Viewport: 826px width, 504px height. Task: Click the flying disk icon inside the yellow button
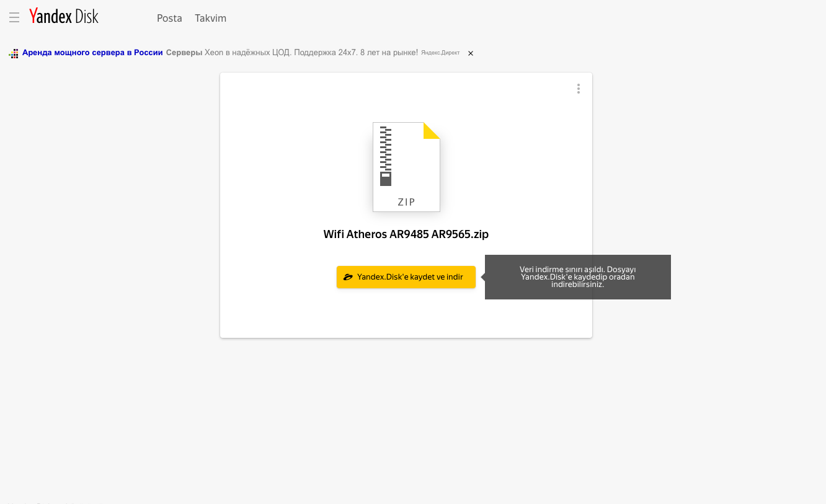pyautogui.click(x=348, y=276)
